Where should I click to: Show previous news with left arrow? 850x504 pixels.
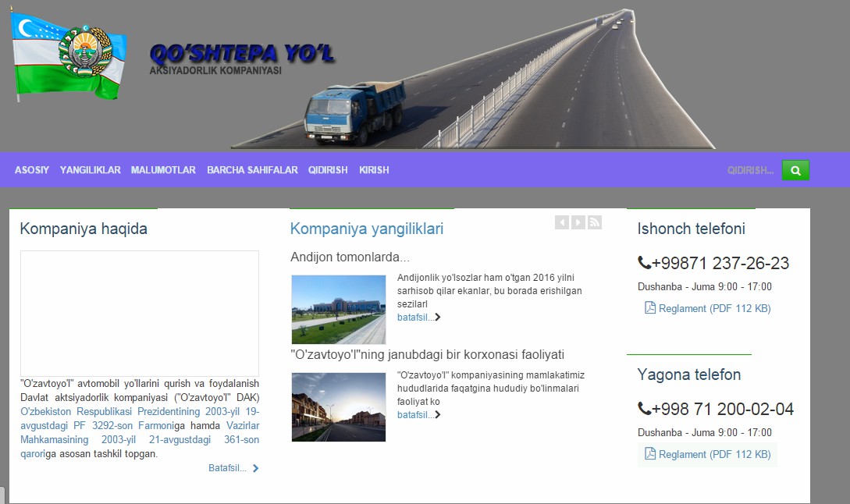click(x=562, y=222)
